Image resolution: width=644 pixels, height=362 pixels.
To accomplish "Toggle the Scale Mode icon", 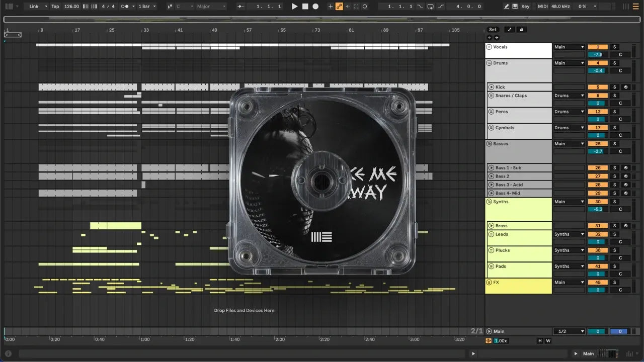I will (169, 7).
